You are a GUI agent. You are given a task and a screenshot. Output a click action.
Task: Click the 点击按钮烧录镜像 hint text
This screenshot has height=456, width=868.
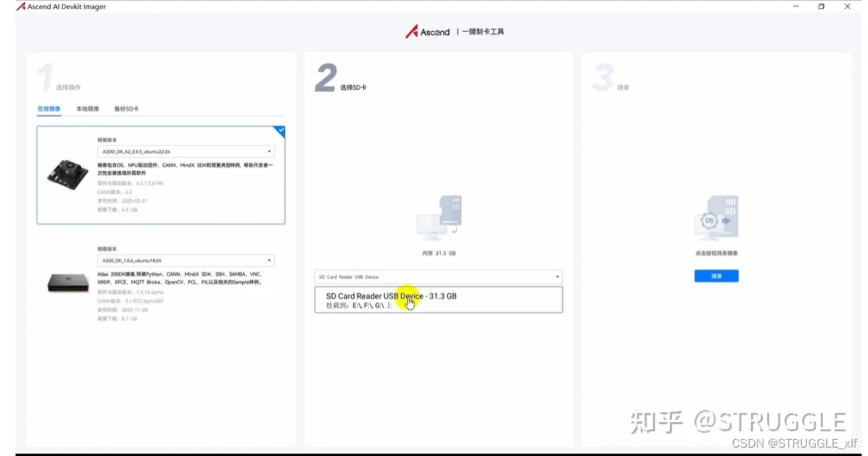tap(716, 253)
